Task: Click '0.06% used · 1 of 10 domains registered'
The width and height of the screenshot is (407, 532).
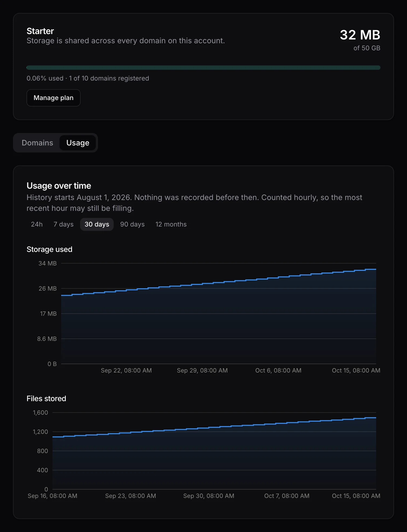Action: click(x=88, y=78)
